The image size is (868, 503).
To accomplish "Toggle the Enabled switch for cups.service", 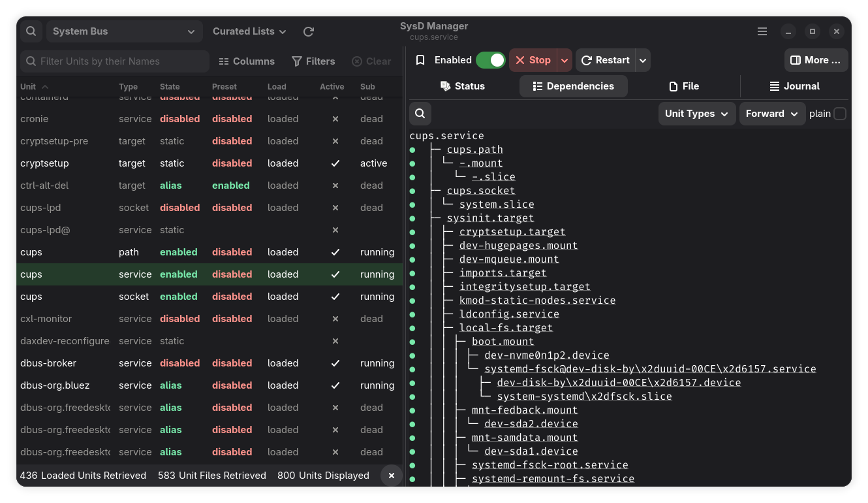I will coord(491,60).
